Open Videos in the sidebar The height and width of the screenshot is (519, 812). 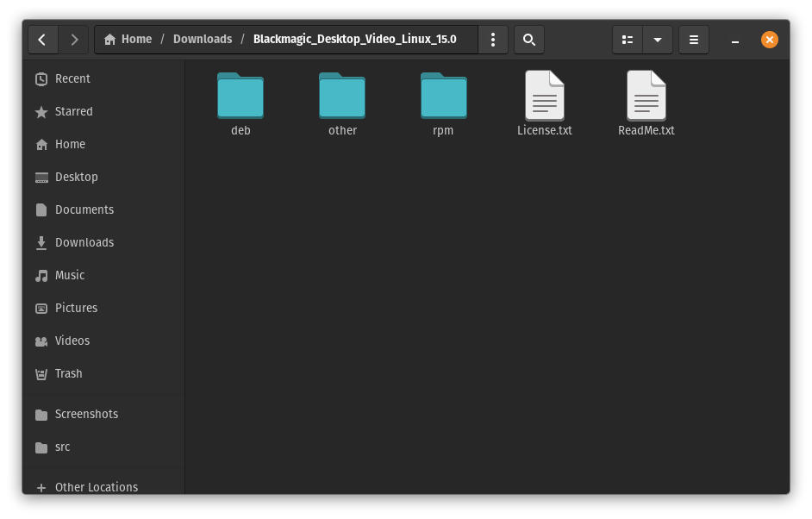(x=103, y=341)
